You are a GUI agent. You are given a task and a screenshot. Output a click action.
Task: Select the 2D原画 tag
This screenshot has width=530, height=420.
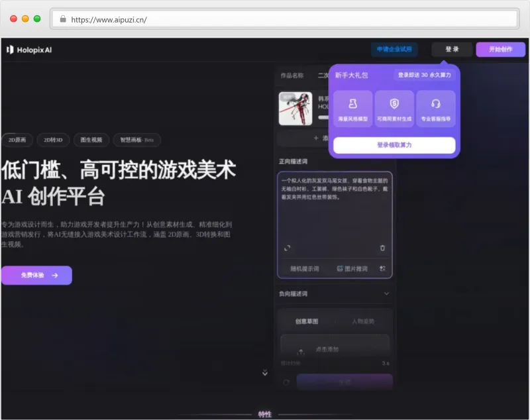(17, 140)
